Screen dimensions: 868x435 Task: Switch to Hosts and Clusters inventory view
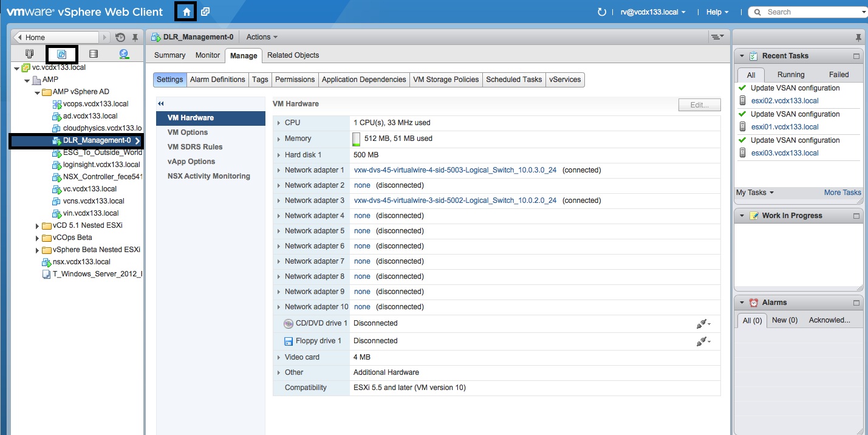pos(29,54)
